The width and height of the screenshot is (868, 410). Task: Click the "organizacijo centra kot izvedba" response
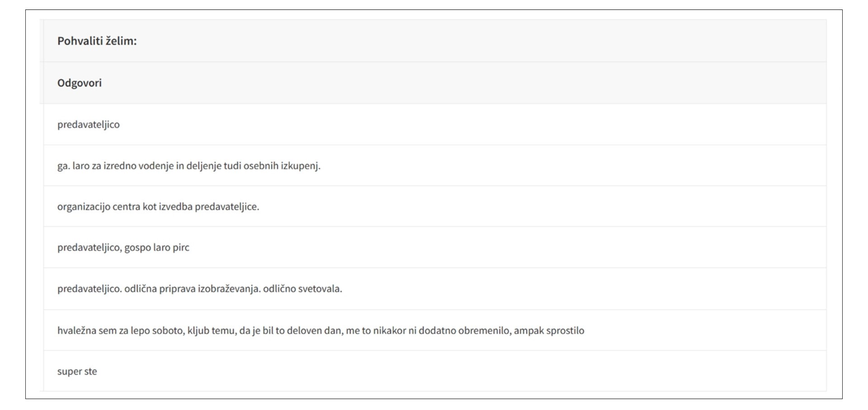[x=158, y=207]
